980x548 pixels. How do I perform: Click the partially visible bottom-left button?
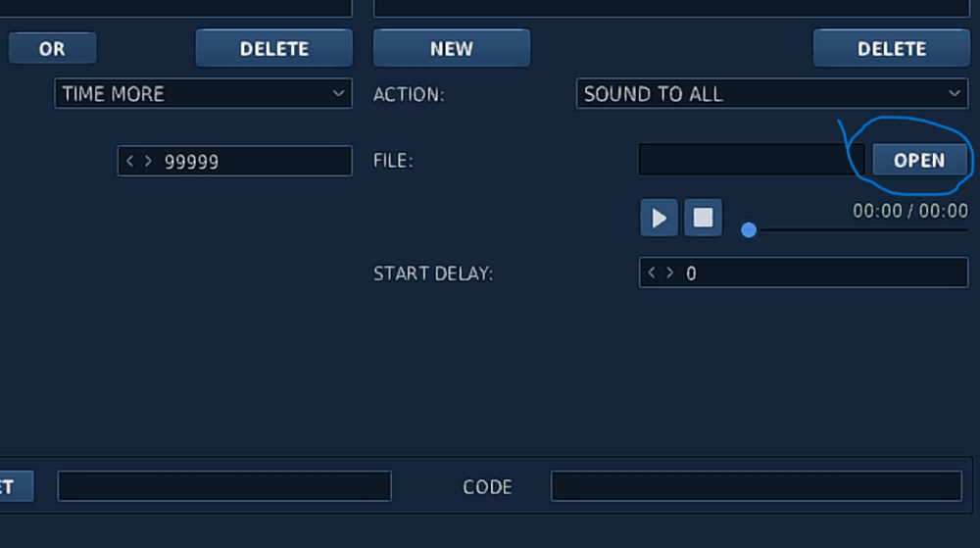point(15,486)
